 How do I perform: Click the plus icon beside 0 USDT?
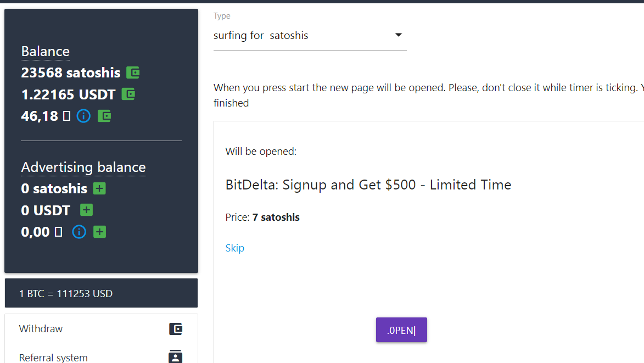[86, 210]
